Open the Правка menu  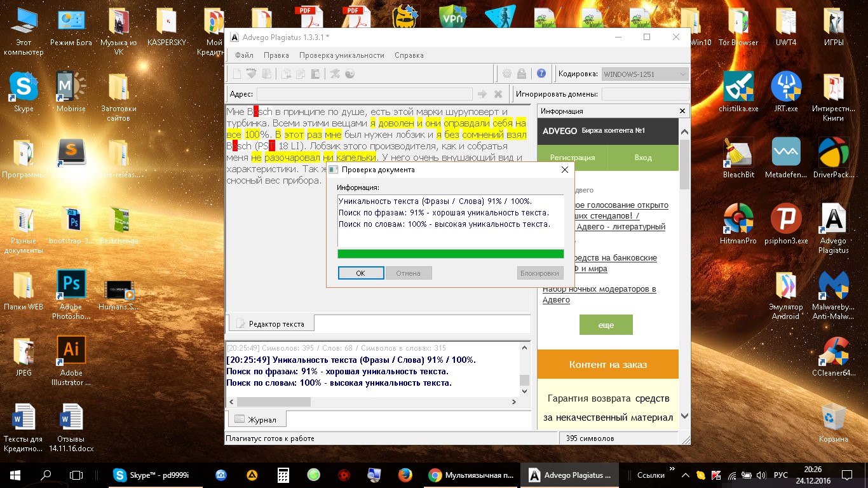(276, 55)
